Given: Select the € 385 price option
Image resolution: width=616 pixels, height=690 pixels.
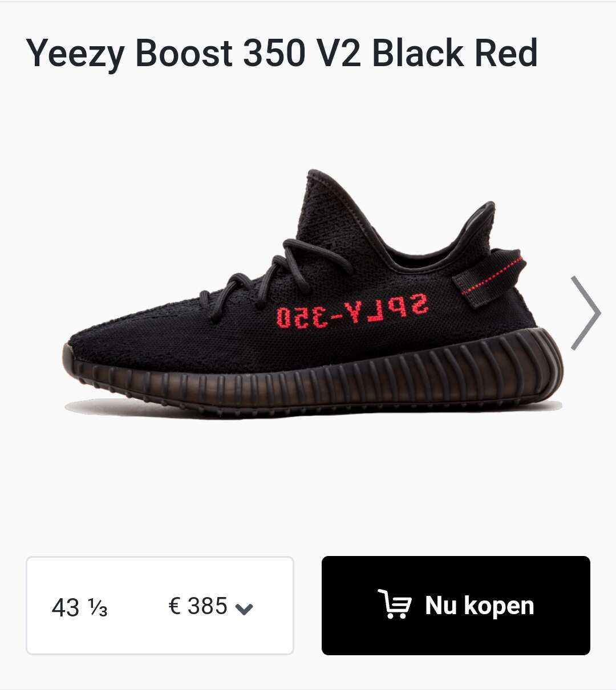Looking at the screenshot, I should 198,606.
